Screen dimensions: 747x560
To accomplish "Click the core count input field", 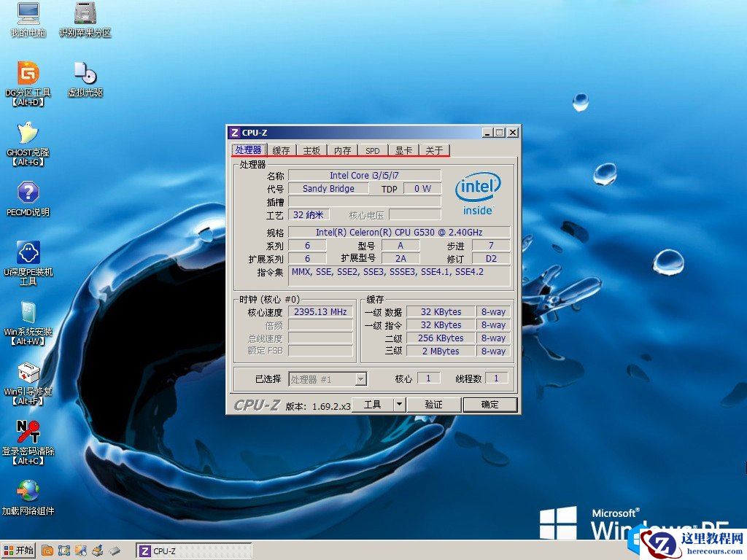I will 429,377.
